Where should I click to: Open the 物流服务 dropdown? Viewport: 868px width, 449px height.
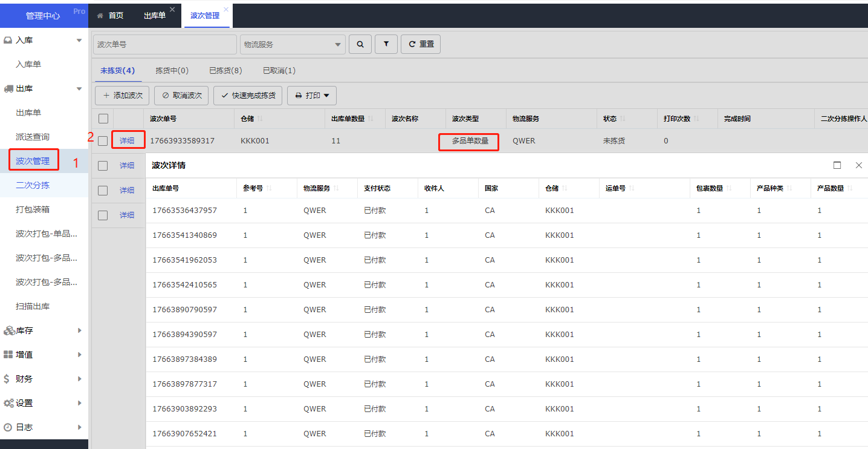pos(293,44)
